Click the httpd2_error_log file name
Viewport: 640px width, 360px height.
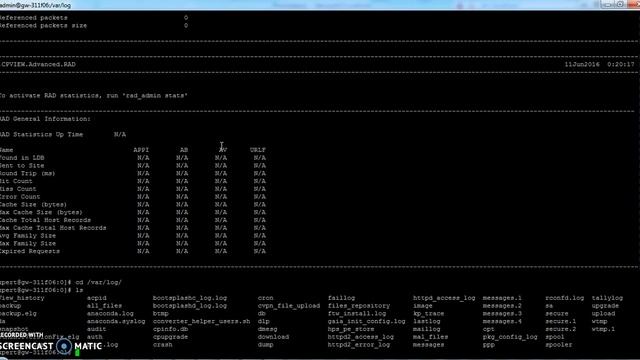point(359,344)
